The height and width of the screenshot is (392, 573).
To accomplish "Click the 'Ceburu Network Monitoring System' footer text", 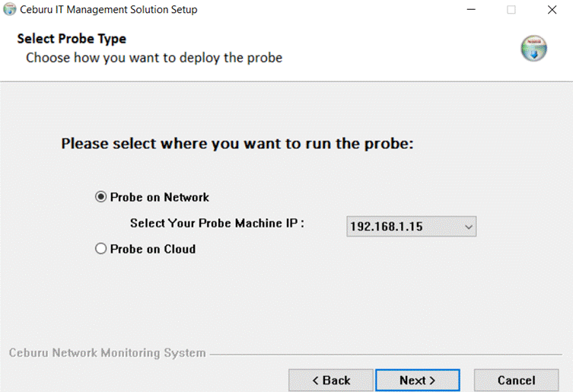I will (107, 353).
